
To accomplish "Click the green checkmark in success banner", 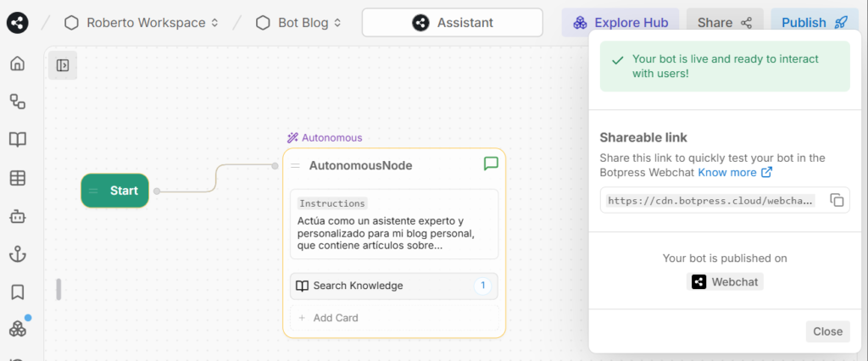I will pyautogui.click(x=617, y=60).
